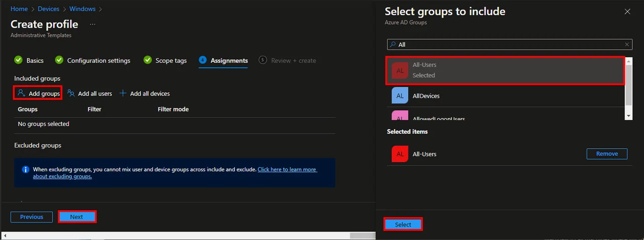Image resolution: width=644 pixels, height=240 pixels.
Task: Select the AllDevices group from the list
Action: (x=506, y=96)
